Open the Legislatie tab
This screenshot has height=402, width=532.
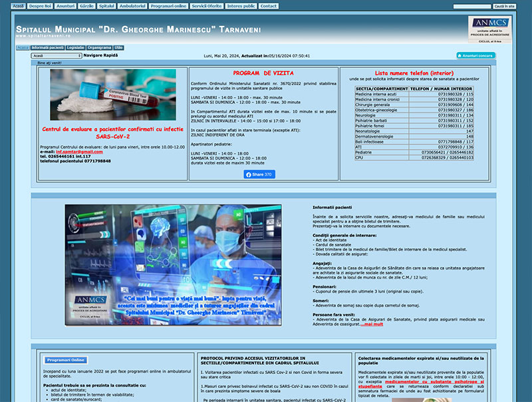point(76,48)
